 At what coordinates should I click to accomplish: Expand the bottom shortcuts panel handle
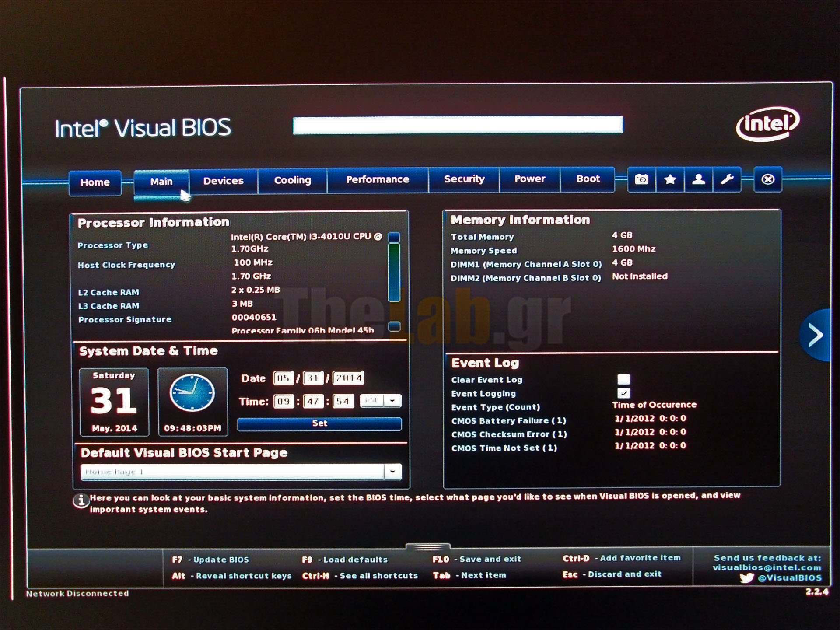coord(427,547)
